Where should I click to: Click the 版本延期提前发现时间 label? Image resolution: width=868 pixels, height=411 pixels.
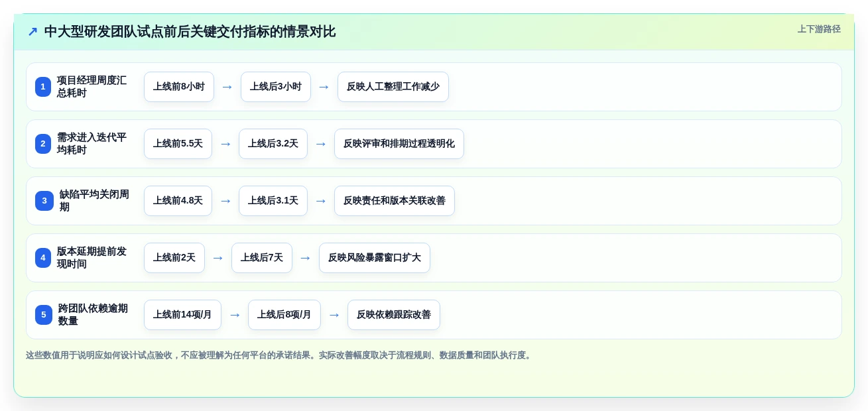pos(92,258)
